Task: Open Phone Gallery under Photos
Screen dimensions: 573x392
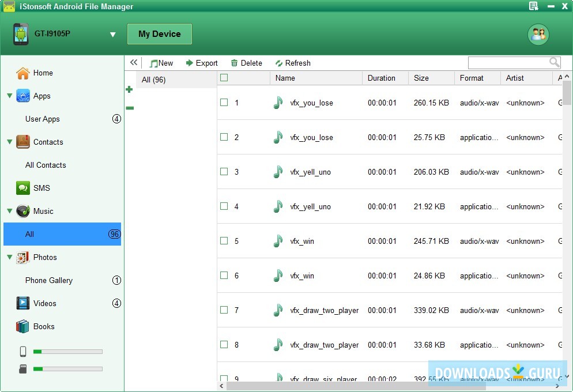Action: (49, 280)
